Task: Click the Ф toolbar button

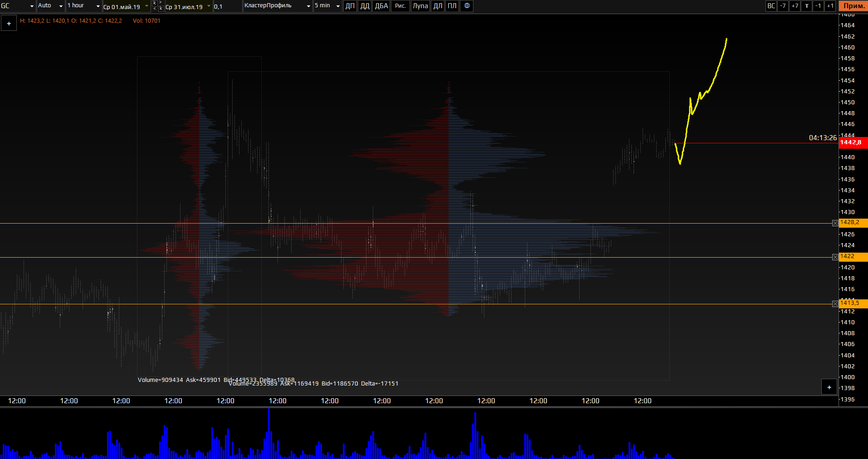Action: click(467, 6)
